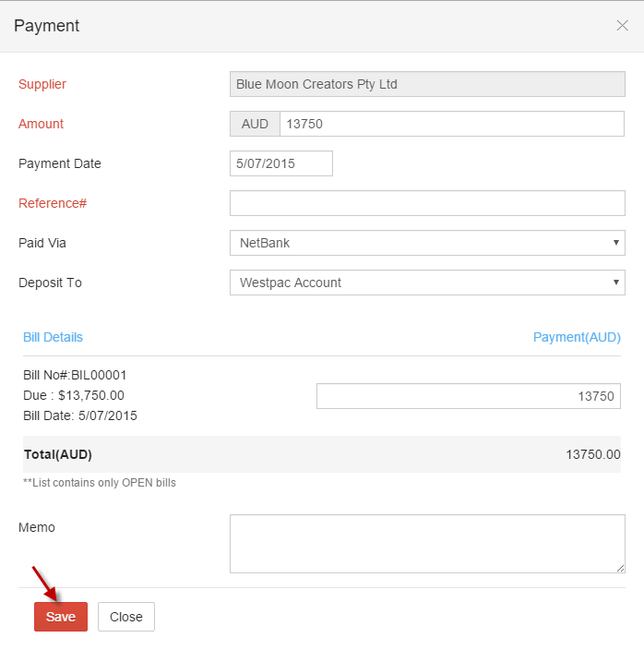The width and height of the screenshot is (644, 662).
Task: Click the Blue Moon Creators supplier field
Action: [x=427, y=84]
